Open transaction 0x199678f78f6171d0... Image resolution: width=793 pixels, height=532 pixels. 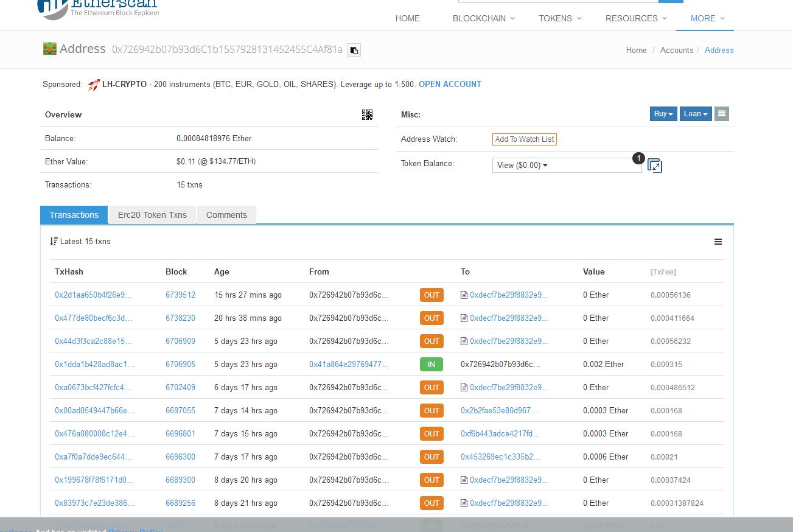click(x=94, y=480)
